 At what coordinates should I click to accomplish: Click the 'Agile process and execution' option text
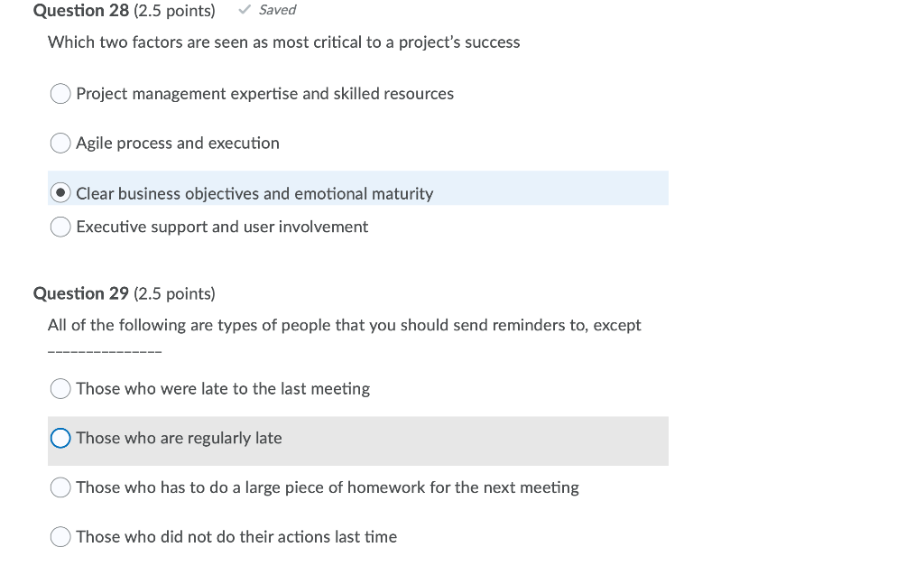[178, 143]
